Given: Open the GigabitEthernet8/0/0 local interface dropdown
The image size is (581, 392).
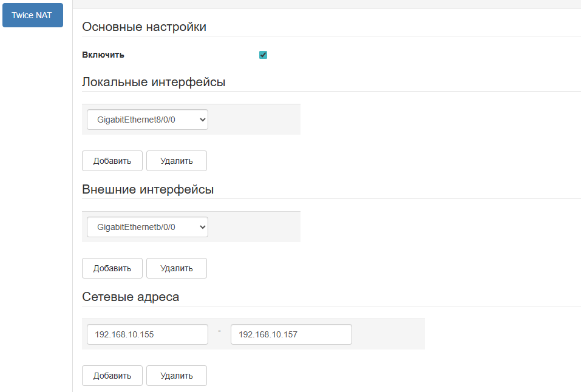Looking at the screenshot, I should coord(147,120).
